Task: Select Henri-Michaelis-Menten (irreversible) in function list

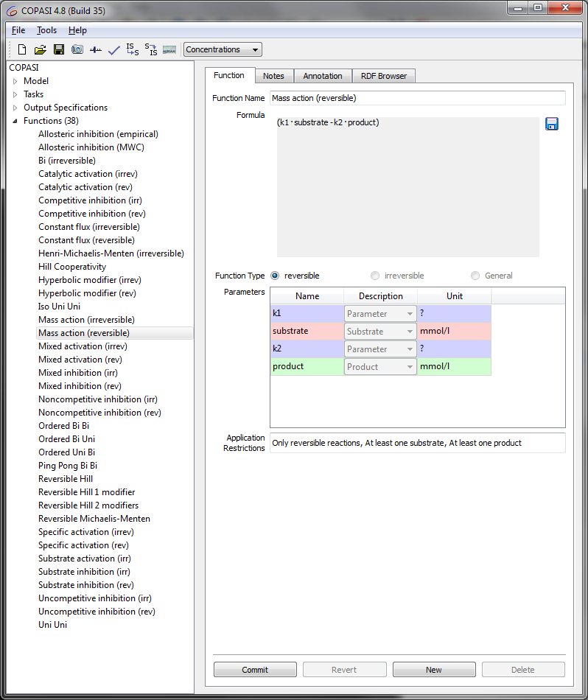Action: click(111, 253)
